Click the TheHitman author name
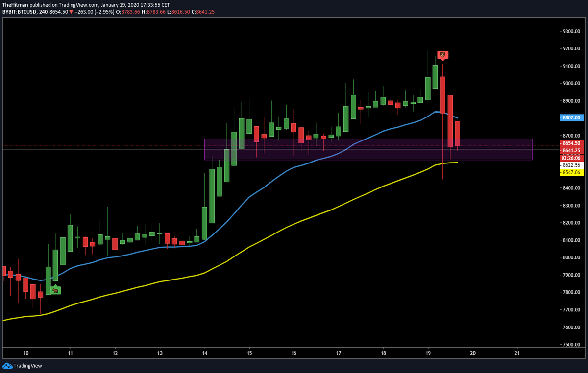This screenshot has height=373, width=588. [x=15, y=5]
